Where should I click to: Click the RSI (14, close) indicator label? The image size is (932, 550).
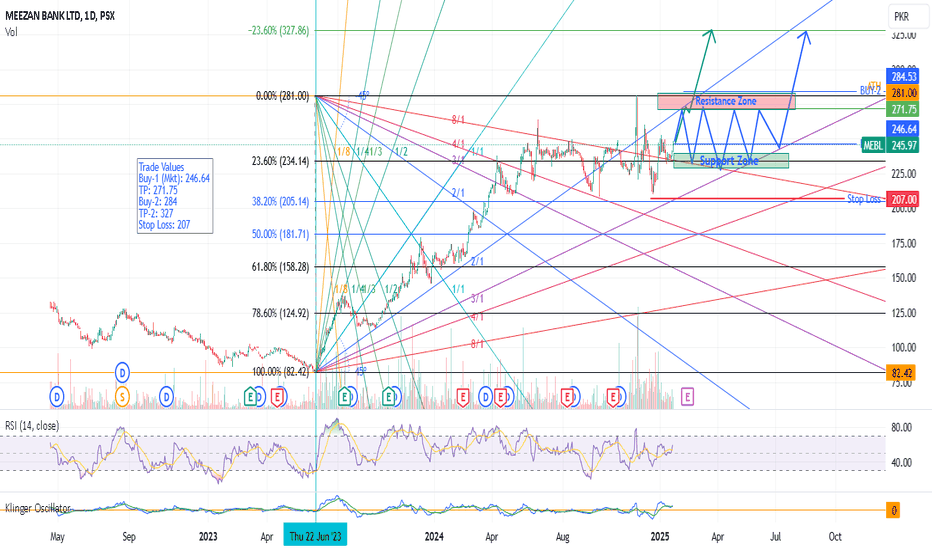click(x=32, y=426)
